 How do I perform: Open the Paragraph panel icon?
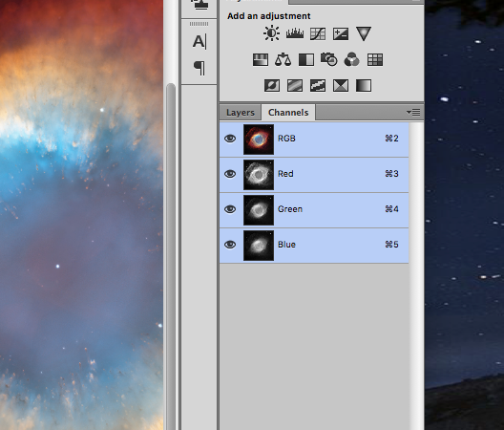click(x=199, y=68)
